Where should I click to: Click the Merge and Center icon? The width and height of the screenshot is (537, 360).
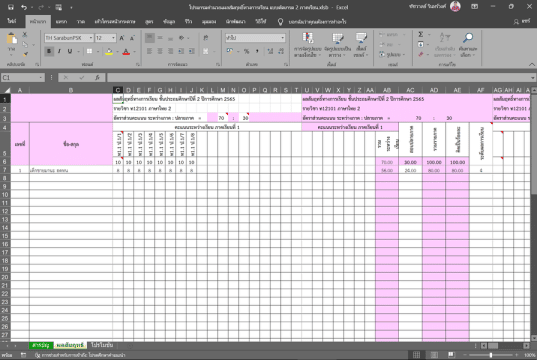[206, 51]
